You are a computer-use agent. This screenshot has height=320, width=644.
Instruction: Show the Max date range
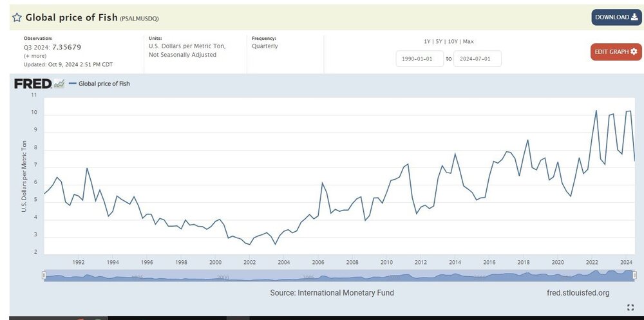(468, 41)
